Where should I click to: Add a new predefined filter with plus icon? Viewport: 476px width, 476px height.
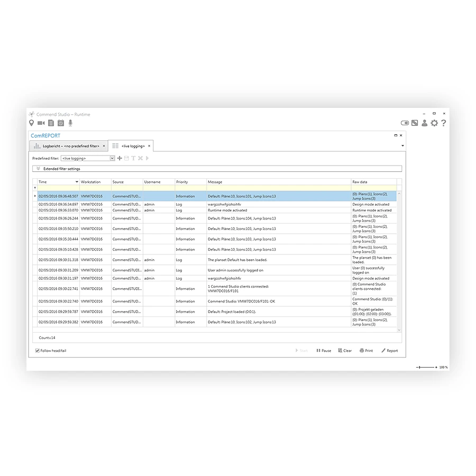pyautogui.click(x=120, y=158)
